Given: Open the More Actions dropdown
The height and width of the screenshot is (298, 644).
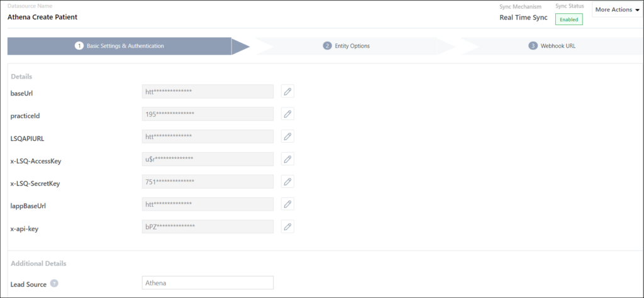Looking at the screenshot, I should point(617,10).
